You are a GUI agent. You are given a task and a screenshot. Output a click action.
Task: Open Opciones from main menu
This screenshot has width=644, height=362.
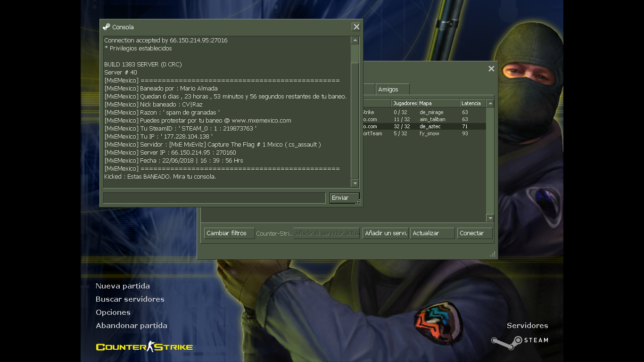(113, 313)
